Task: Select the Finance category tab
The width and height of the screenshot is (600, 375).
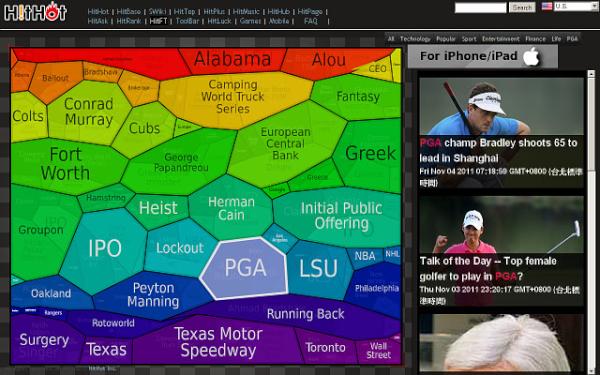Action: point(535,39)
